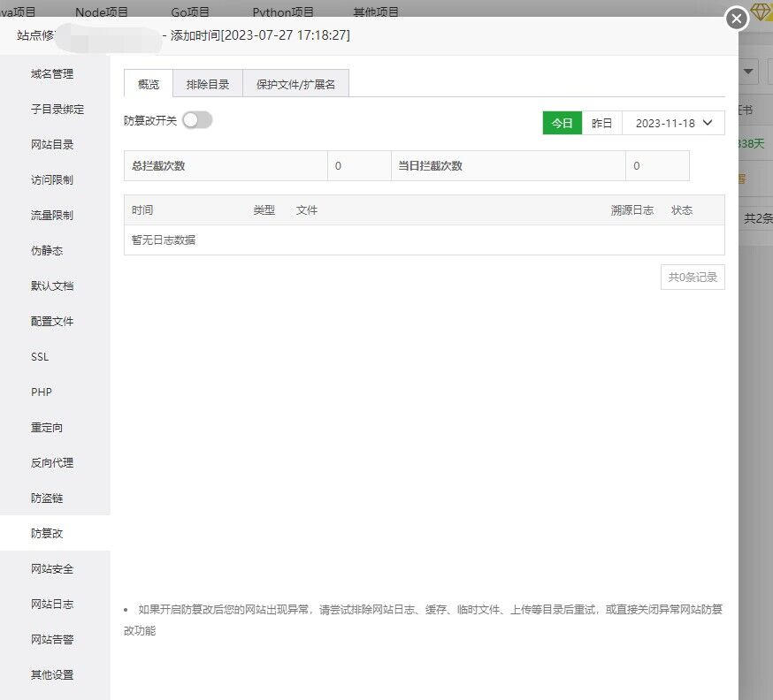Select 伪静态 in the sidebar
773x700 pixels.
(47, 251)
